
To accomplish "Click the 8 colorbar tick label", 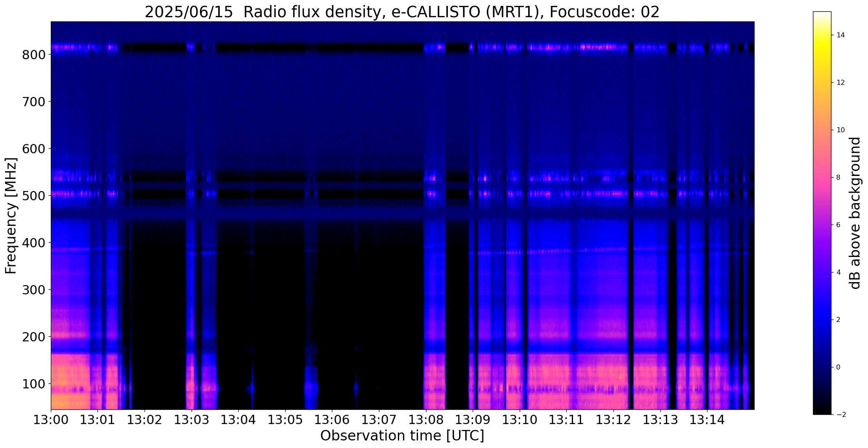I will pos(838,178).
